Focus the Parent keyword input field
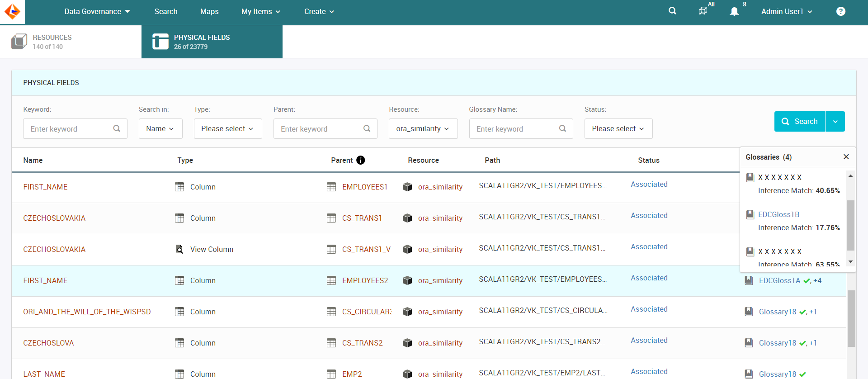This screenshot has height=379, width=868. pos(325,128)
